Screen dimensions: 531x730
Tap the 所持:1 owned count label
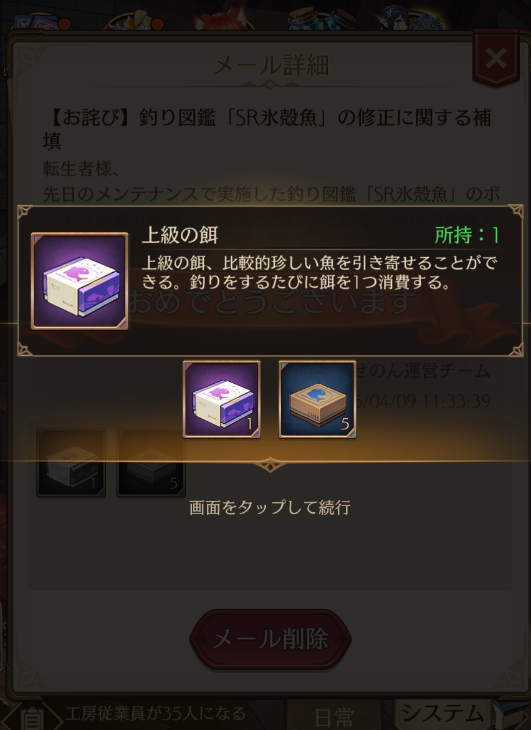pyautogui.click(x=467, y=235)
